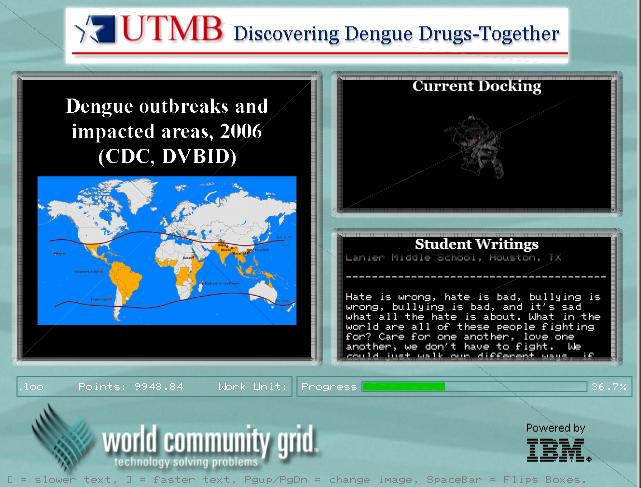Click the 'loo' status entry
Viewport: 641px width, 488px height.
coord(34,387)
